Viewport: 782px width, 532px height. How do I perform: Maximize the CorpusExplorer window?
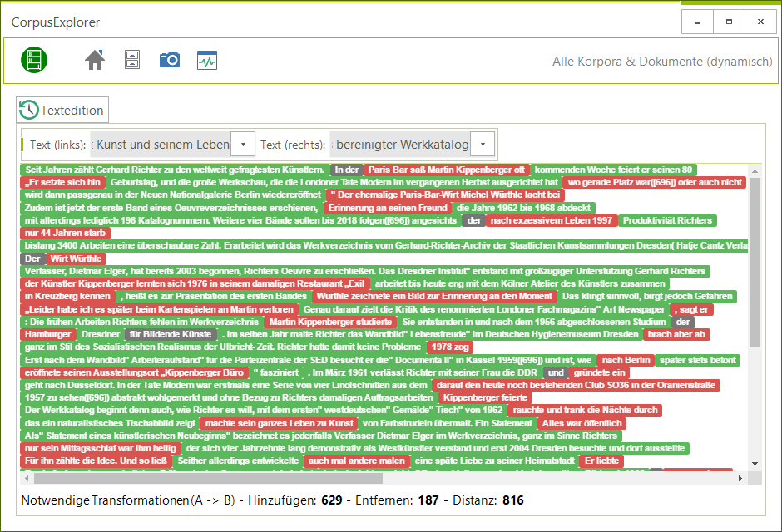pos(729,21)
